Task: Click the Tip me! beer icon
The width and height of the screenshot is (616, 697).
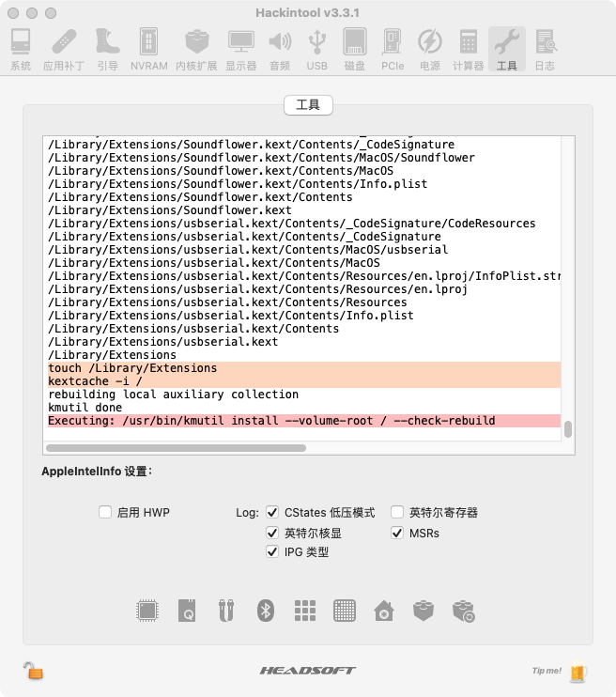Action: pos(577,672)
